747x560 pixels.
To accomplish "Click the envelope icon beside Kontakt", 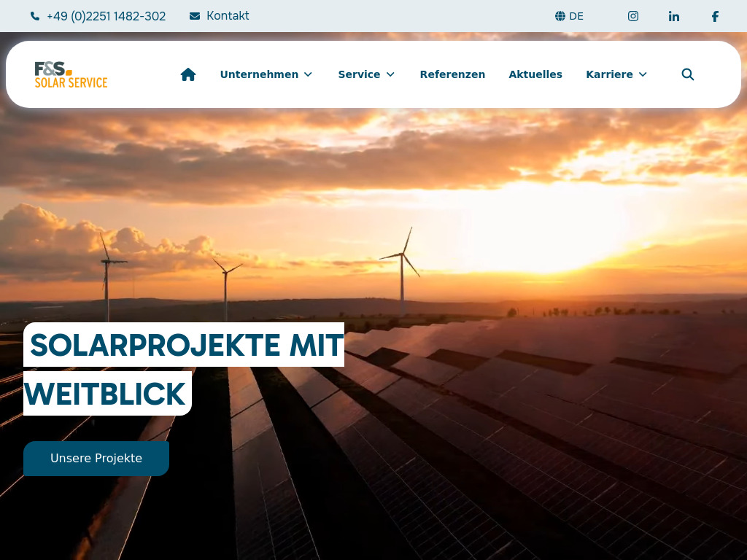I will (194, 15).
